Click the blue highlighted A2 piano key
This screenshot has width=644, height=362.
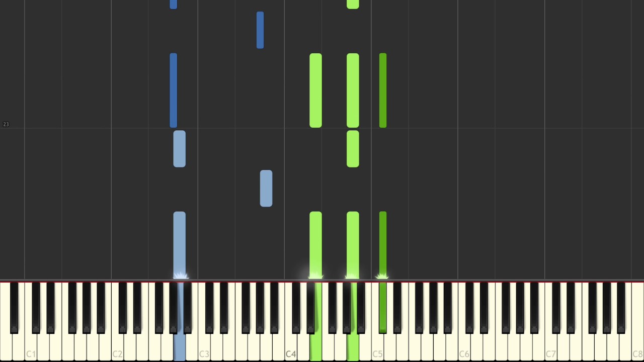coord(180,348)
